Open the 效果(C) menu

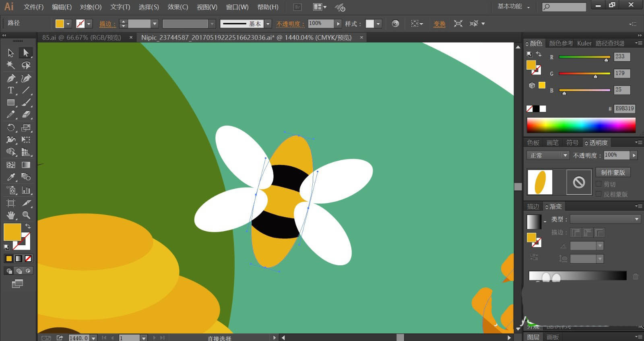point(178,7)
